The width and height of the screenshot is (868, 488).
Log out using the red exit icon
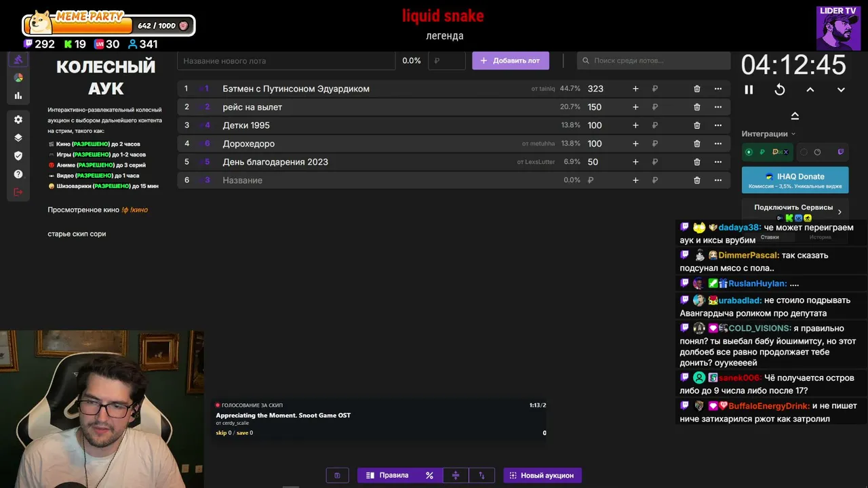click(18, 192)
